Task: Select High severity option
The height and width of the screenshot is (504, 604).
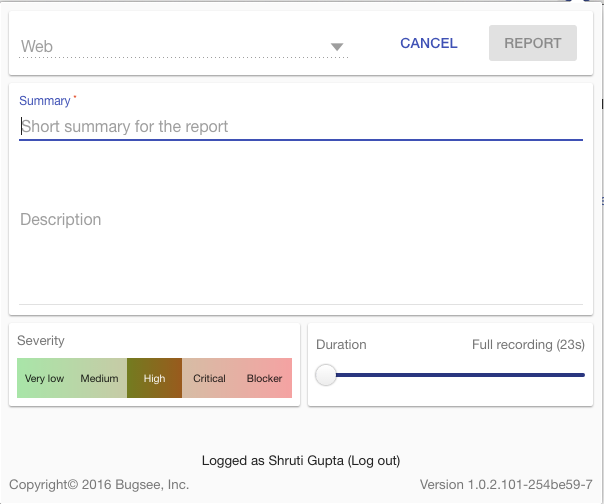Action: 154,378
